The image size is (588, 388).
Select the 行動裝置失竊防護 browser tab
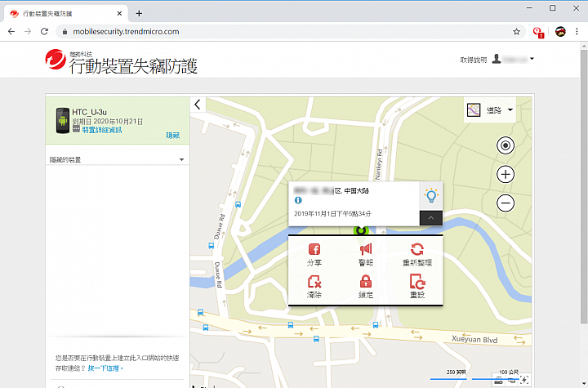(65, 14)
